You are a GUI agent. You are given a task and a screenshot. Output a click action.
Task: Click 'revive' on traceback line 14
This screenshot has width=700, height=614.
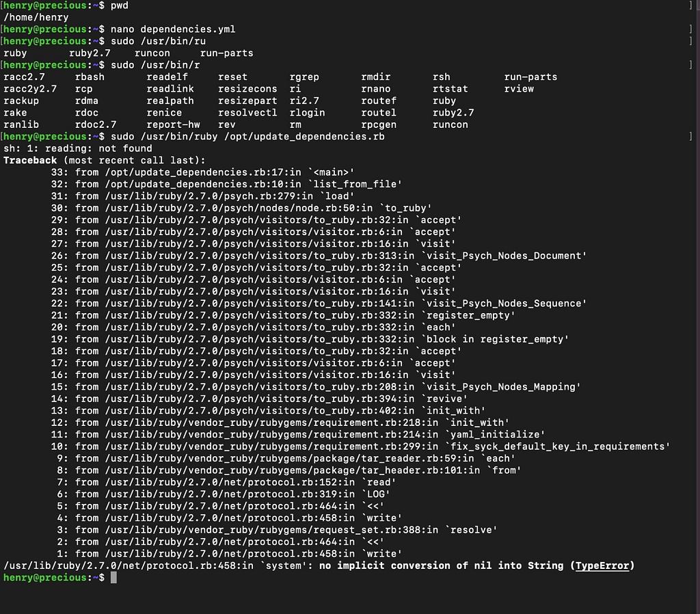[444, 399]
